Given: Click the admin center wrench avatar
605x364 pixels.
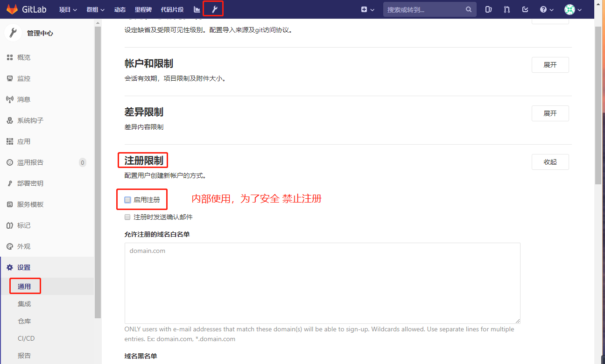Looking at the screenshot, I should click(13, 33).
